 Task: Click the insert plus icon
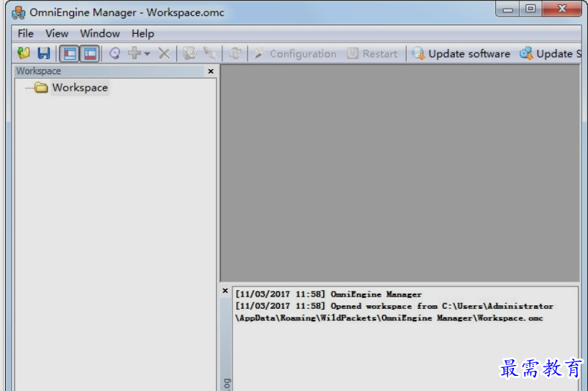tap(135, 53)
